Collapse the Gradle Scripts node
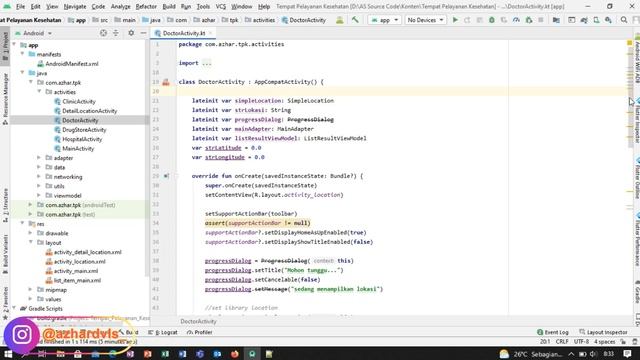 14,309
